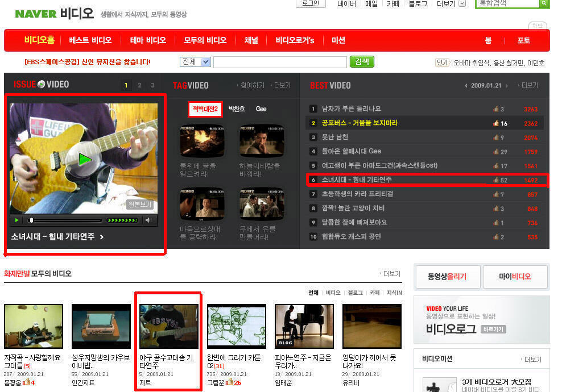This screenshot has height=392, width=562.
Task: Go to next date arrow after 2009.01.21
Action: click(x=507, y=86)
